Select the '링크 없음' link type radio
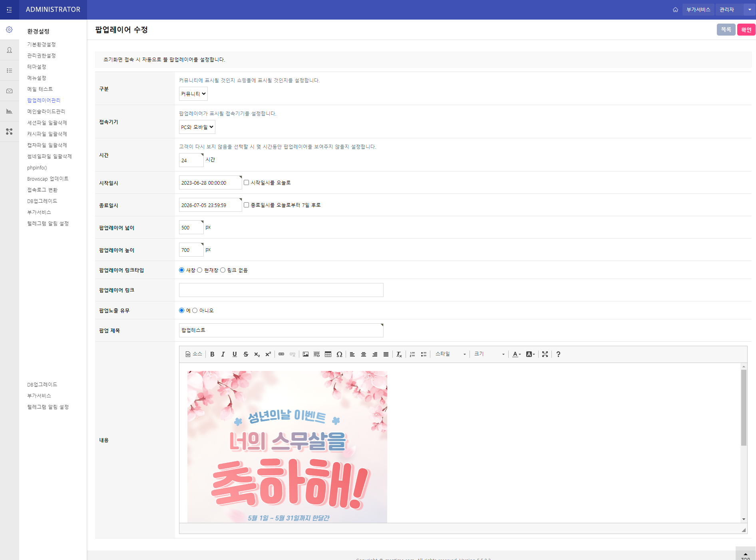The height and width of the screenshot is (560, 756). click(x=223, y=270)
